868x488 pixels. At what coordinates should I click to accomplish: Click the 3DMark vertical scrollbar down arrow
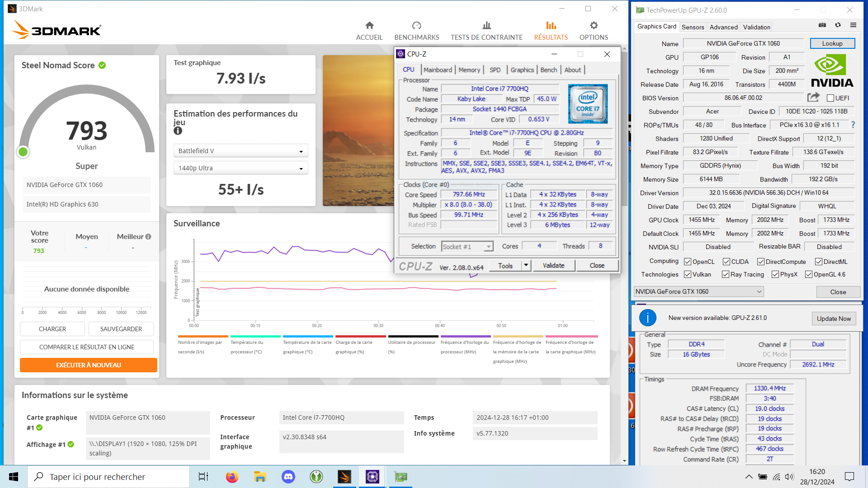pyautogui.click(x=624, y=461)
